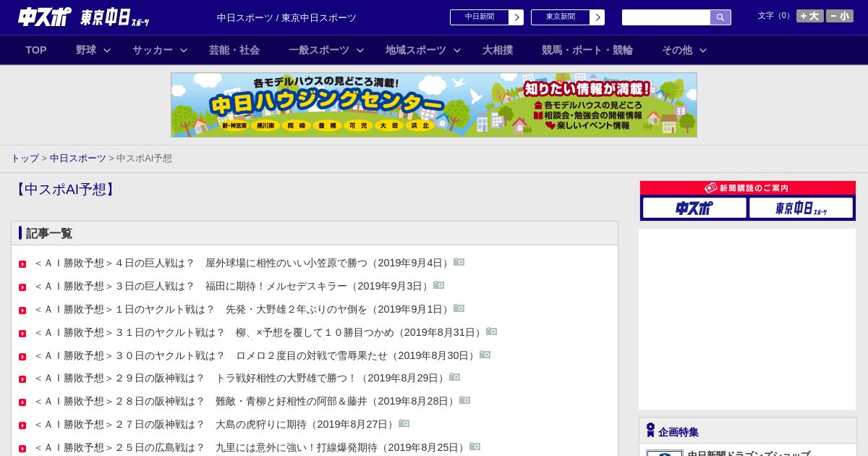Expand the サッカー dropdown chevron
Image resolution: width=868 pixels, height=456 pixels.
tap(184, 50)
